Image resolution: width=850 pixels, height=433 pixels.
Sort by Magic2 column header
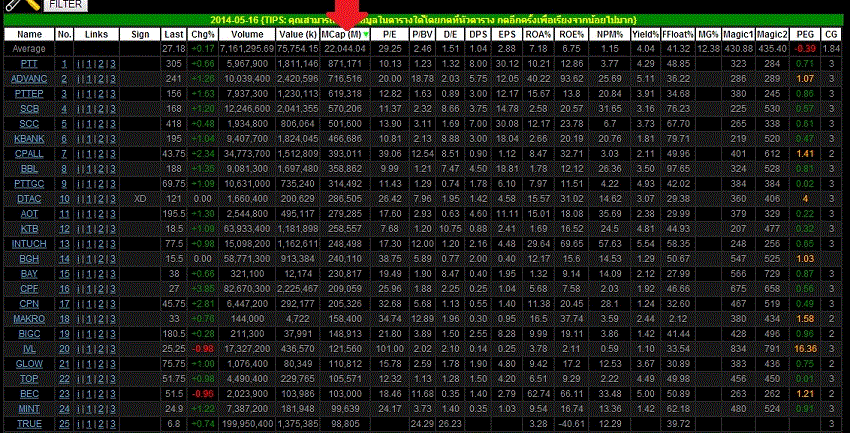tap(772, 34)
